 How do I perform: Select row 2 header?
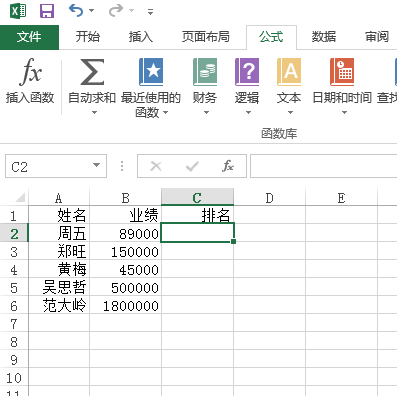click(x=14, y=234)
